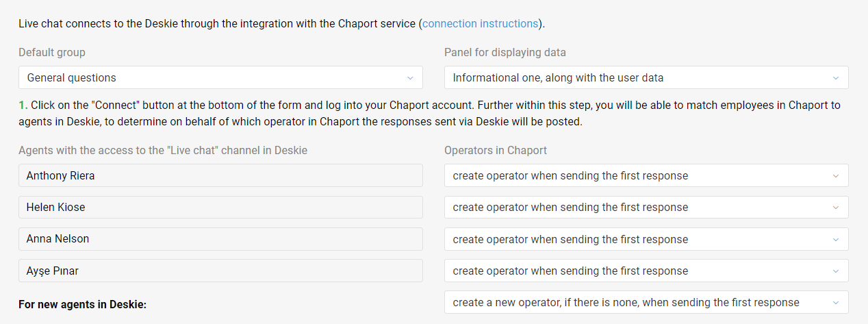Screen dimensions: 868x324
Task: Open the Chaport operator dropdown for Helen Kiose
Action: (646, 207)
